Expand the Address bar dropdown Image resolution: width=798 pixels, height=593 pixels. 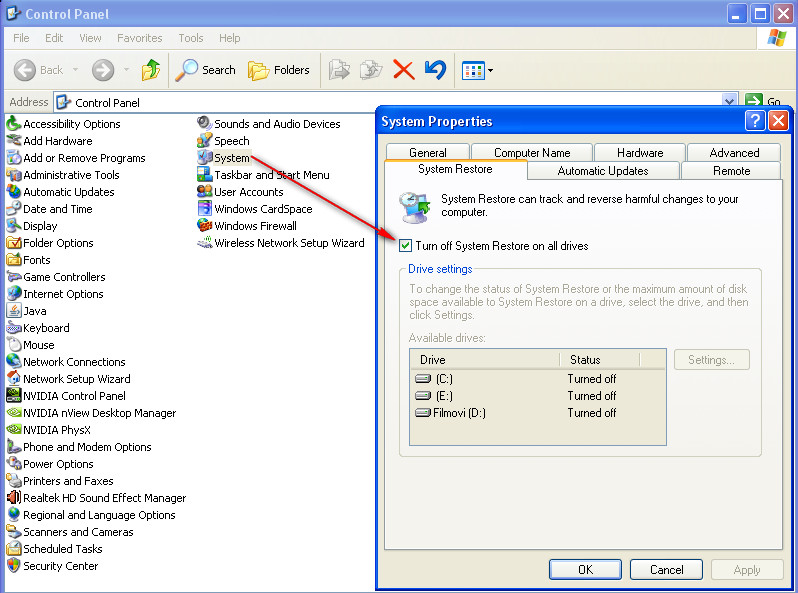pos(729,102)
